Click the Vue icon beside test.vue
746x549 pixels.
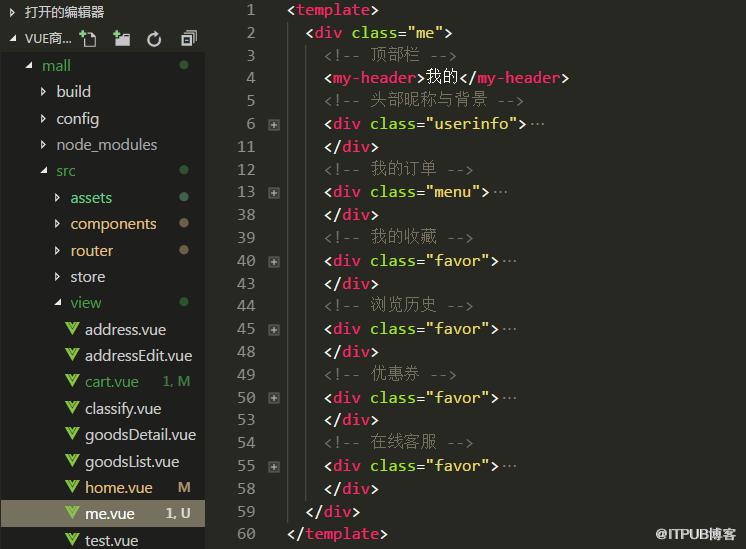pyautogui.click(x=72, y=539)
